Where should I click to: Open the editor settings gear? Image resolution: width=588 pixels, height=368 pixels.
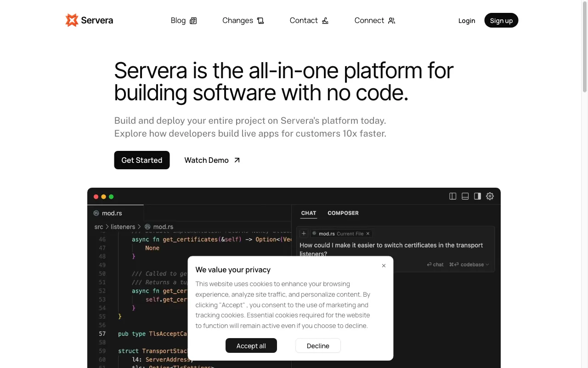[490, 196]
